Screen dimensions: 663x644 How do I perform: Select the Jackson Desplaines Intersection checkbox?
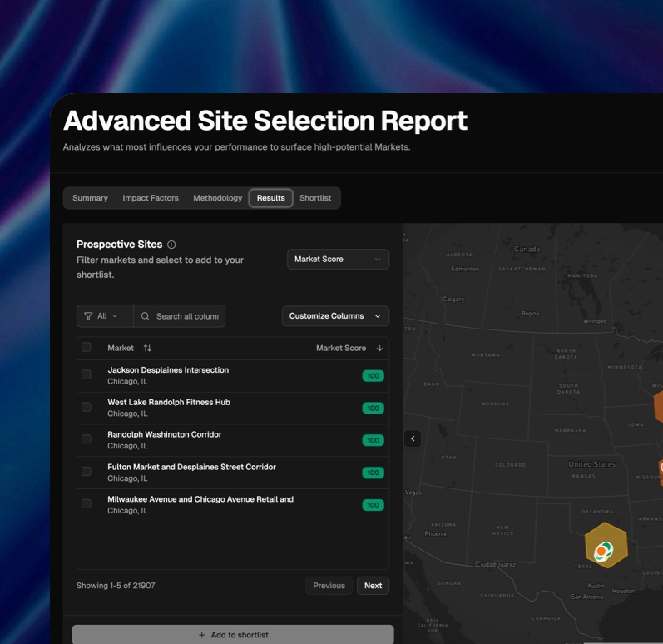click(87, 375)
